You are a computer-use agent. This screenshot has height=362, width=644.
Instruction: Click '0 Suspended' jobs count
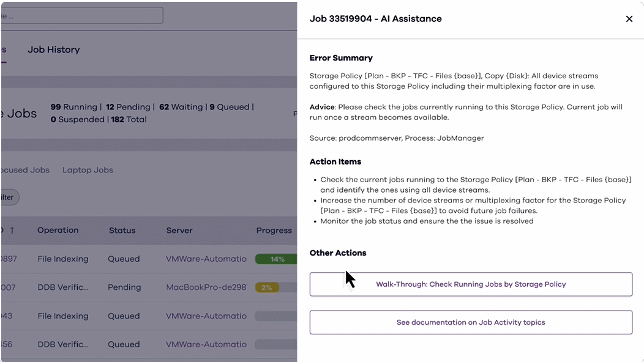coord(78,119)
